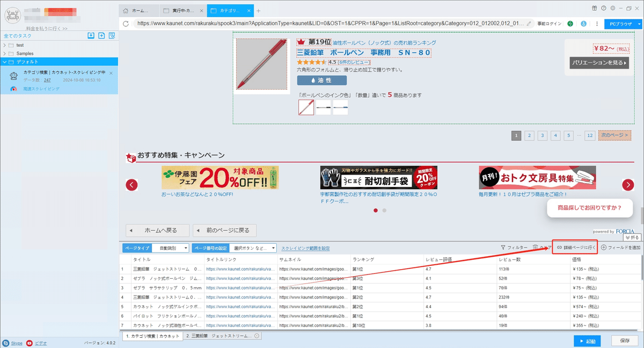
Task: Close the 実行中 tab
Action: tap(201, 11)
